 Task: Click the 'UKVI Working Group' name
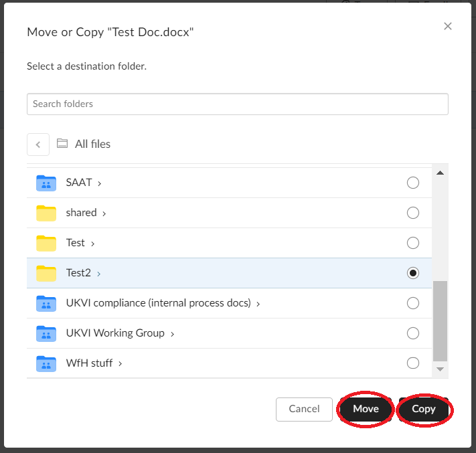point(115,333)
